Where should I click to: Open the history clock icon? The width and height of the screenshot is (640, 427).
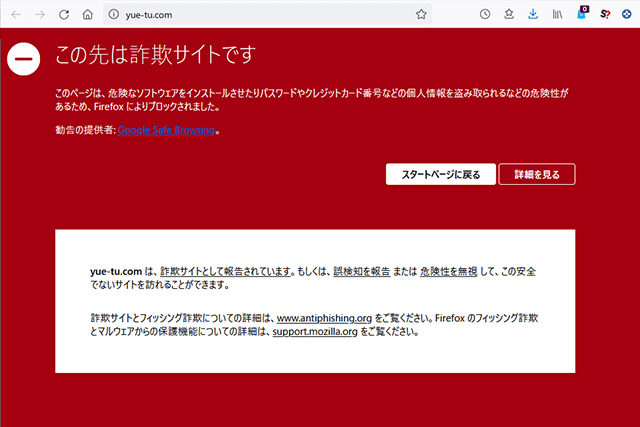click(485, 15)
